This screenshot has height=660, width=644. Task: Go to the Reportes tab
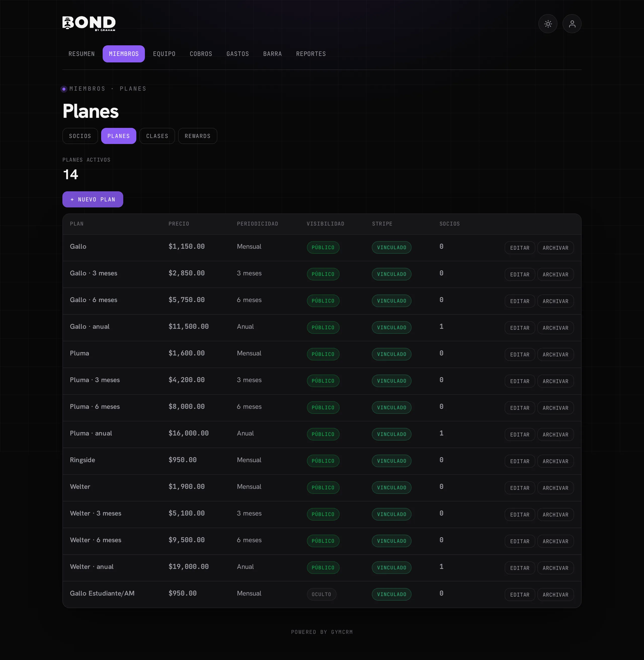pos(311,54)
